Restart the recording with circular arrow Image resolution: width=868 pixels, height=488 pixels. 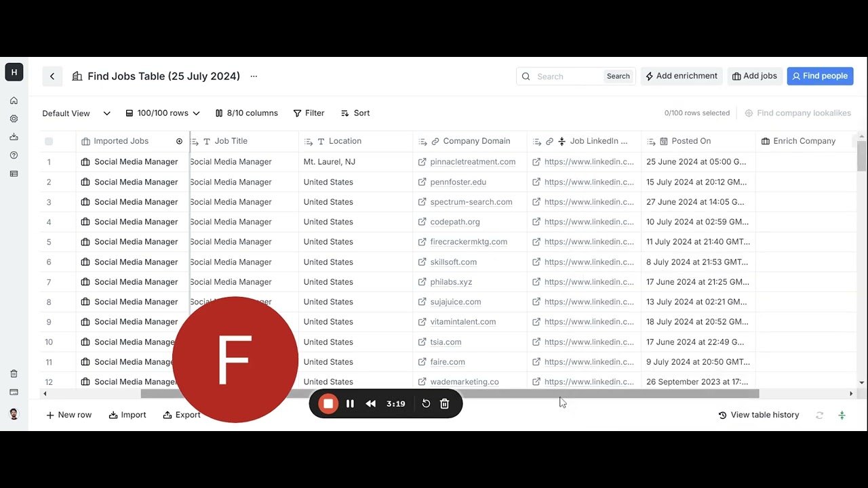point(426,404)
